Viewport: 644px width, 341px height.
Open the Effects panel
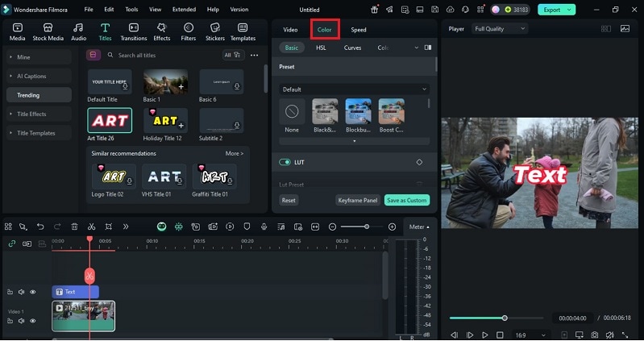click(162, 32)
